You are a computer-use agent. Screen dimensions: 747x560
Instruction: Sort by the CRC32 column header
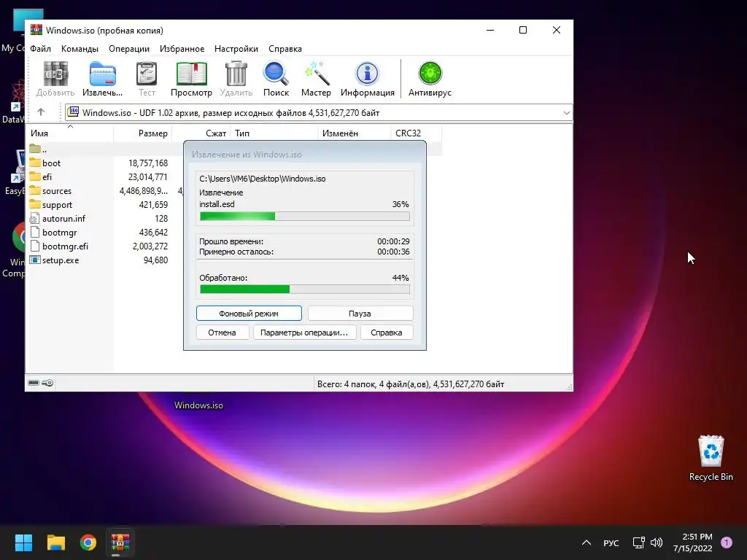416,133
